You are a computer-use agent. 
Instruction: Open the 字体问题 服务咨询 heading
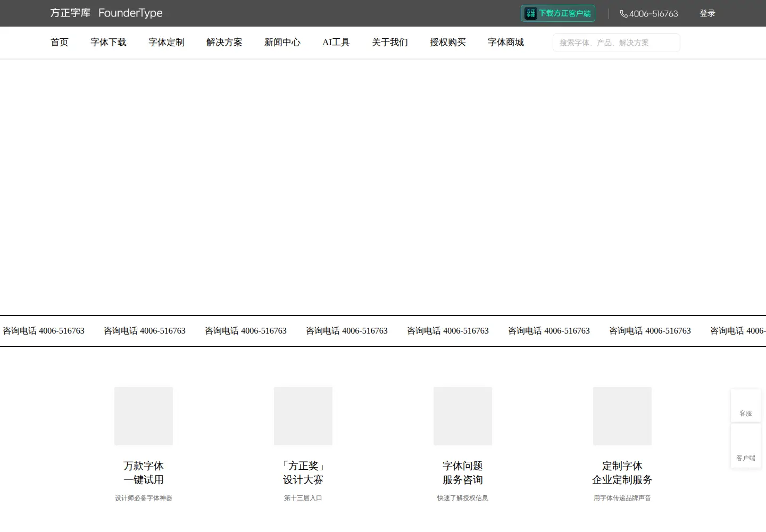tap(463, 473)
